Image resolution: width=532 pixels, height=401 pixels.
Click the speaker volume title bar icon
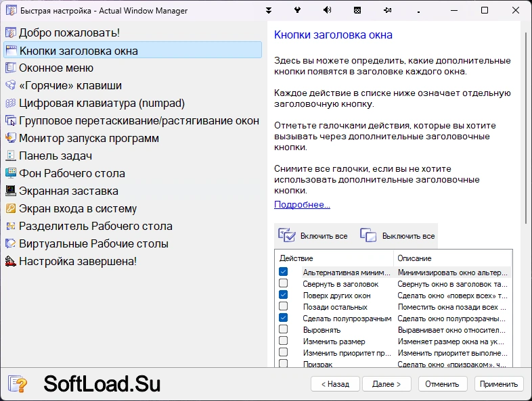click(x=327, y=10)
